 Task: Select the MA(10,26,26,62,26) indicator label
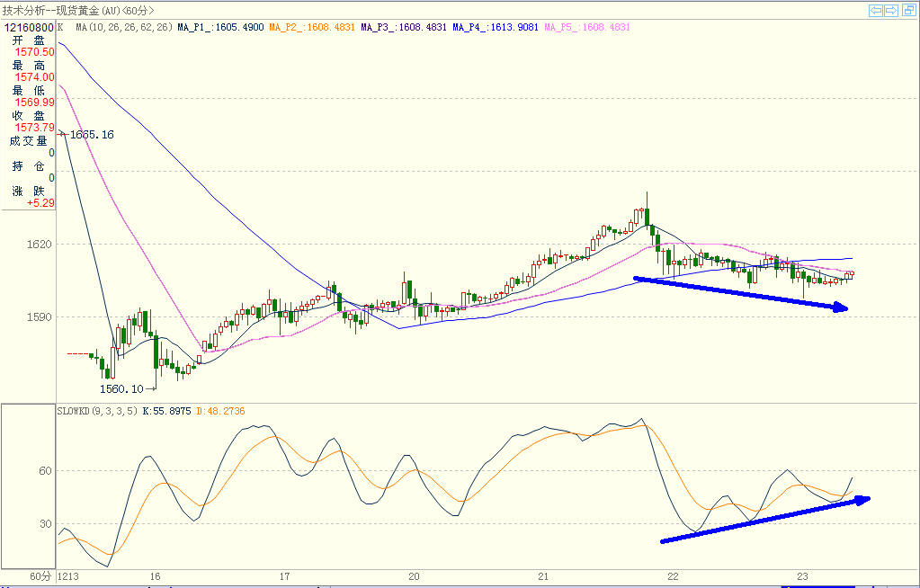coord(124,27)
